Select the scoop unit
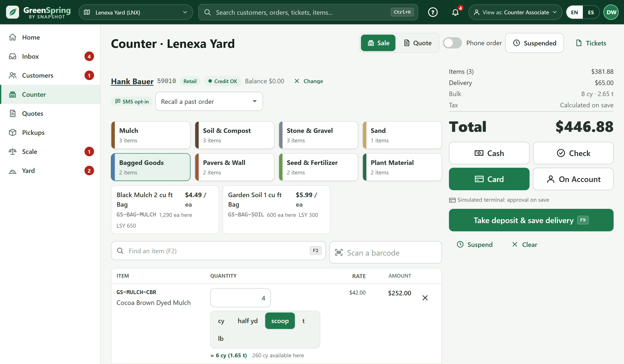 click(x=280, y=321)
